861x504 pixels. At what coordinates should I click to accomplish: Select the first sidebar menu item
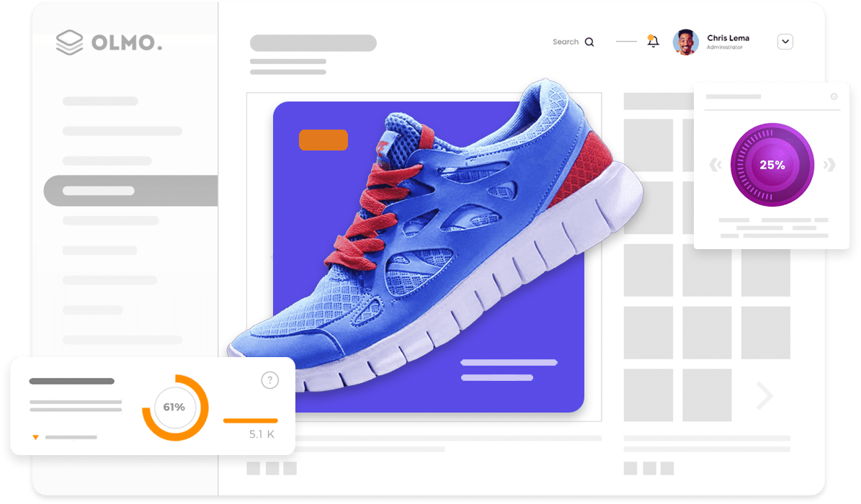coord(100,101)
